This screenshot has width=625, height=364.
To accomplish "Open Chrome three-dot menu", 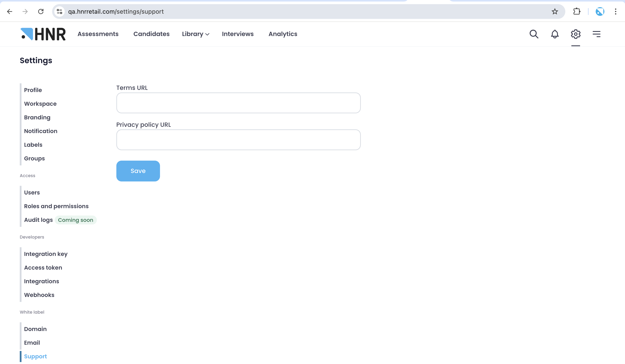I will pos(615,12).
